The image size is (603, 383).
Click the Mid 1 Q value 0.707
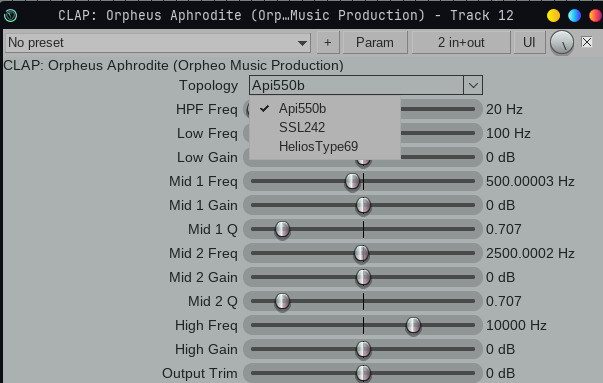point(503,229)
